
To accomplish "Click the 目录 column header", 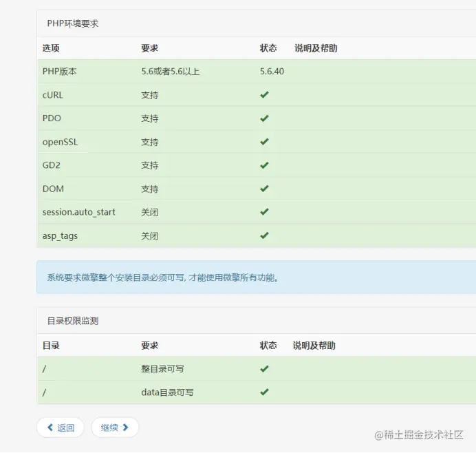I will pos(51,346).
